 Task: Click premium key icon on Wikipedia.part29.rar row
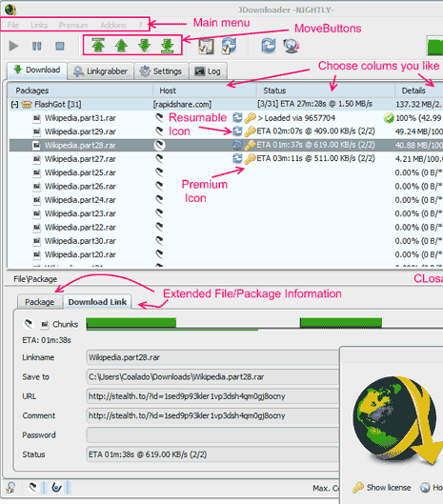coord(250,131)
